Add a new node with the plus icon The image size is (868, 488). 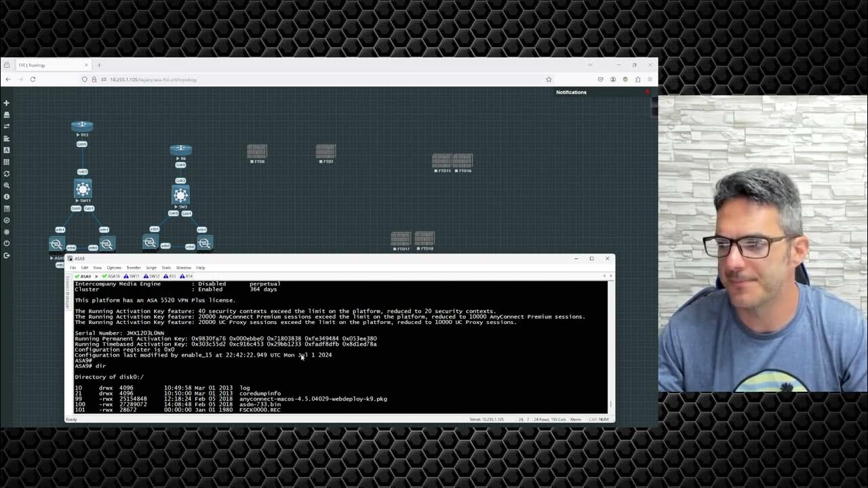[7, 103]
